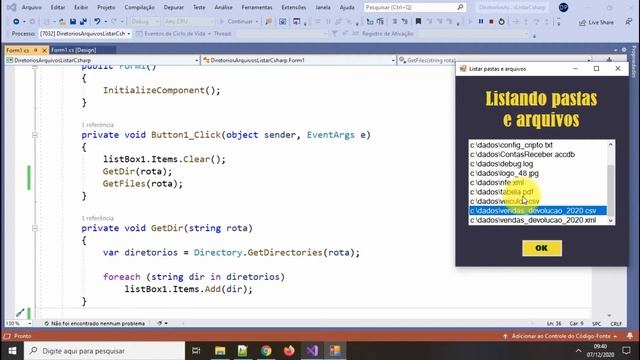This screenshot has width=640, height=360.
Task: Select c:\dados\logo_48.jpg in the list
Action: point(538,173)
